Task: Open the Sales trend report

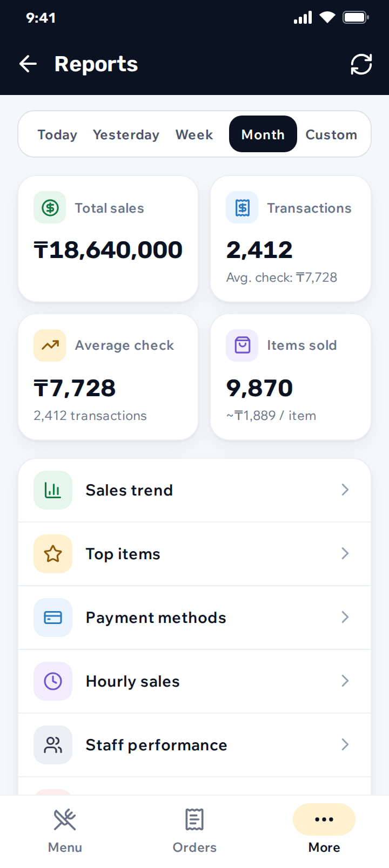Action: (194, 490)
